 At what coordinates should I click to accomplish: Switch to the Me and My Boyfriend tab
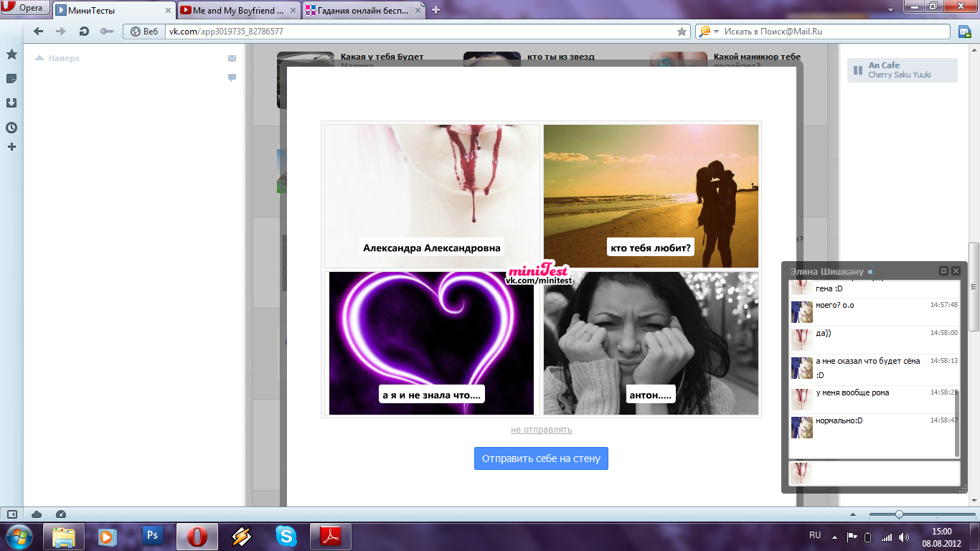239,11
